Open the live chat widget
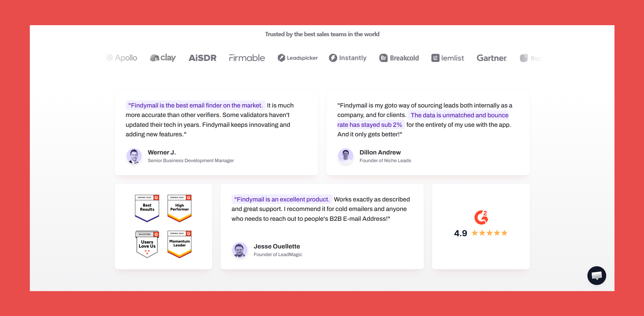Image resolution: width=644 pixels, height=316 pixels. point(596,275)
